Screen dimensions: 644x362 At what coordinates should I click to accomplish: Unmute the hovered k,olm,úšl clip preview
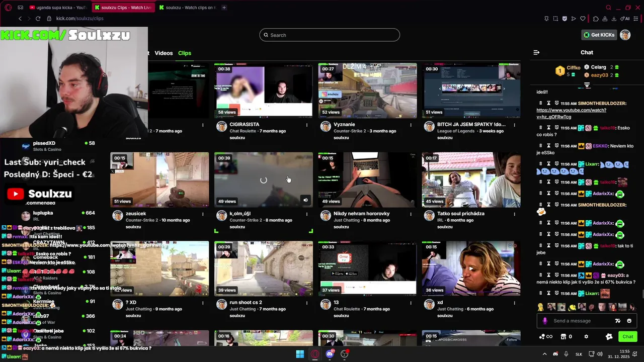tap(305, 200)
